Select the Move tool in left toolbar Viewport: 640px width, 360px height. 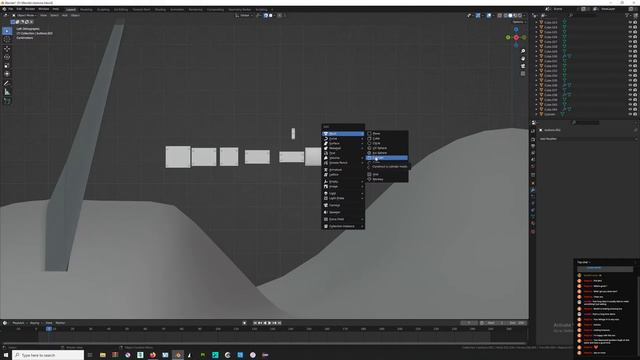[x=7, y=49]
